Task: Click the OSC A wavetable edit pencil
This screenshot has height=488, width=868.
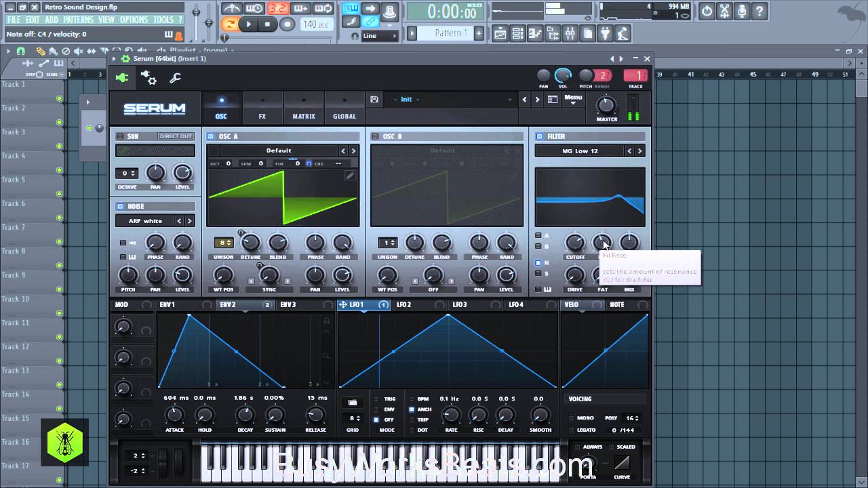Action: point(350,176)
